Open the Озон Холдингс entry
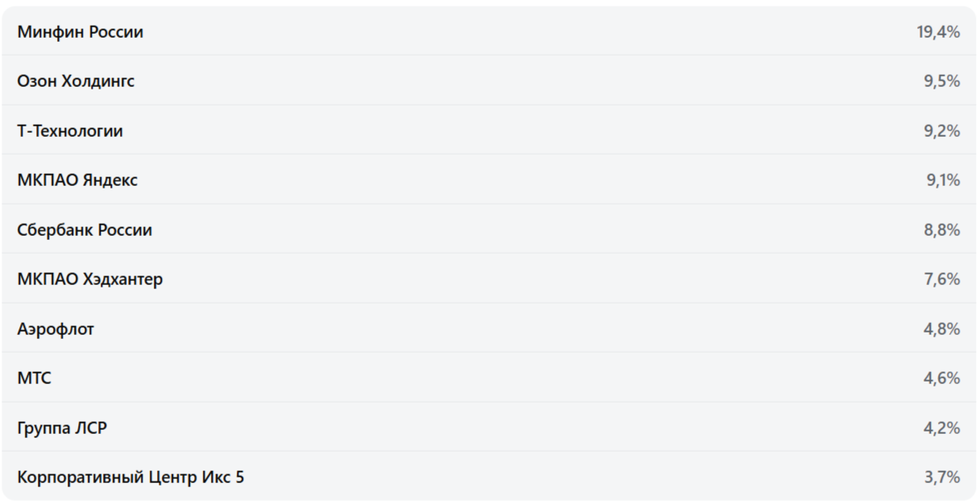The height and width of the screenshot is (504, 980). click(76, 81)
